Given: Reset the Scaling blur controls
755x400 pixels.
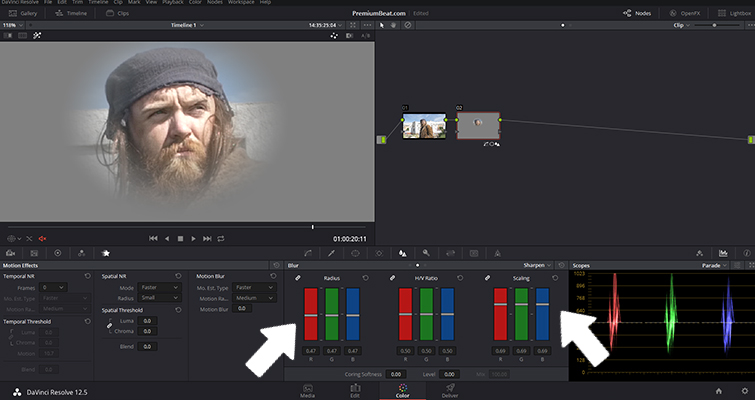Looking at the screenshot, I should click(556, 277).
